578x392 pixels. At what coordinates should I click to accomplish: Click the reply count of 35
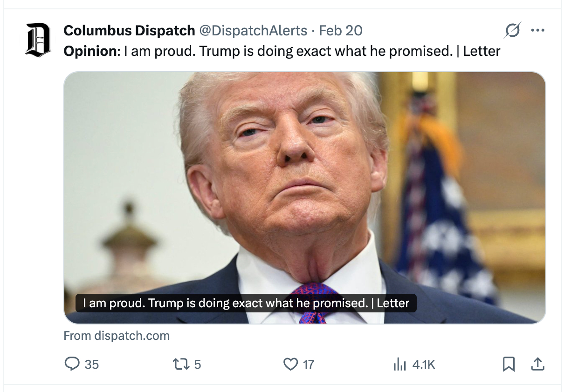pos(92,364)
